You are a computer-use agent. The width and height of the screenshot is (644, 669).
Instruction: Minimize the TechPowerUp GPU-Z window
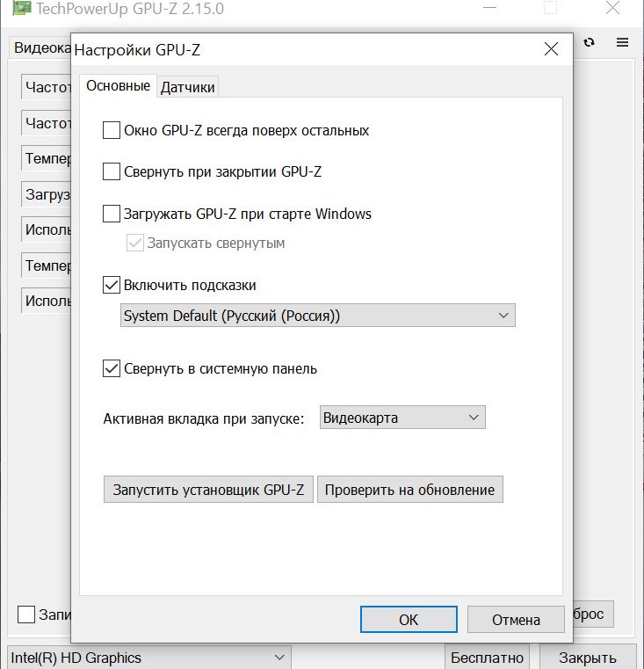(x=489, y=8)
